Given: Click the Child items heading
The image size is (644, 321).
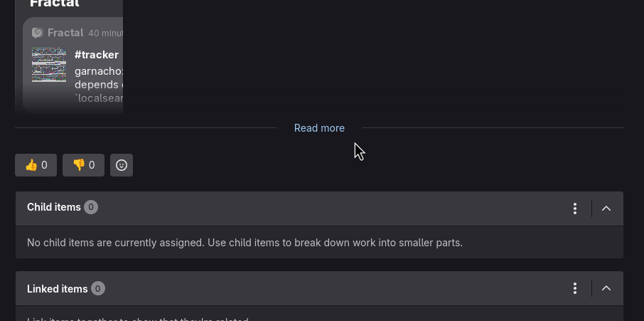Looking at the screenshot, I should pyautogui.click(x=54, y=207).
